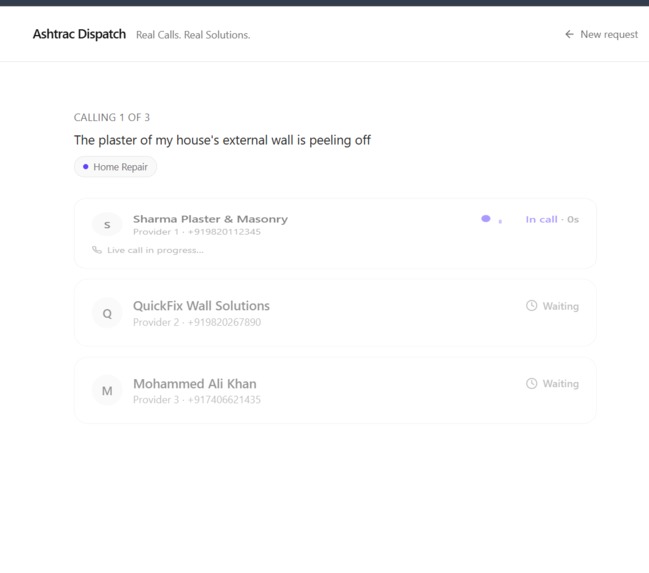Click the In call · 0s status

(x=552, y=219)
